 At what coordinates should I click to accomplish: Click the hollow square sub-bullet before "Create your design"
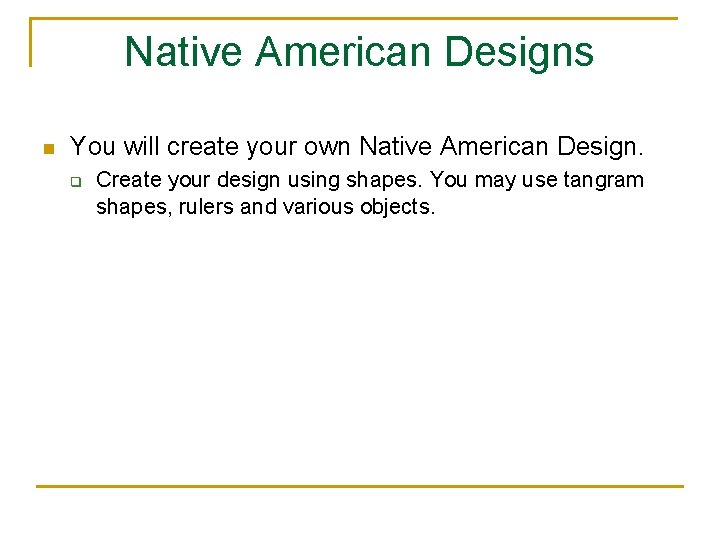76,182
